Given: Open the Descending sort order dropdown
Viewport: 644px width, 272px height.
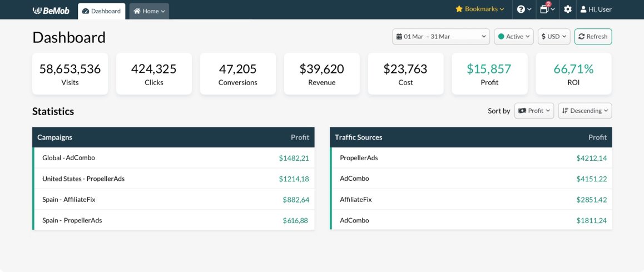Looking at the screenshot, I should point(585,111).
